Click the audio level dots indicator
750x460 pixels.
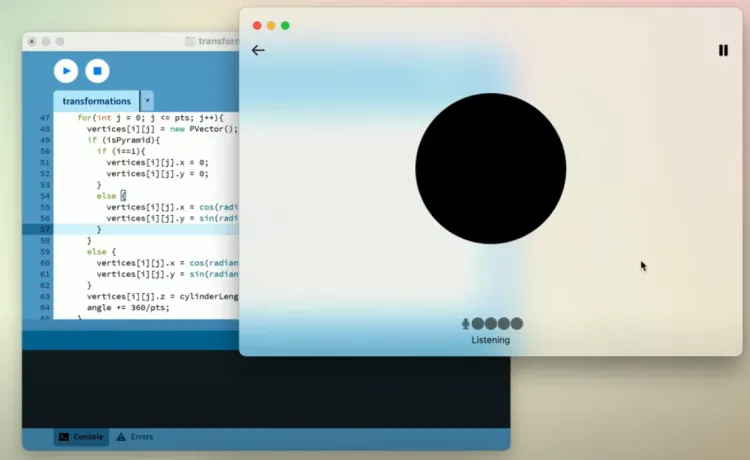(x=497, y=323)
